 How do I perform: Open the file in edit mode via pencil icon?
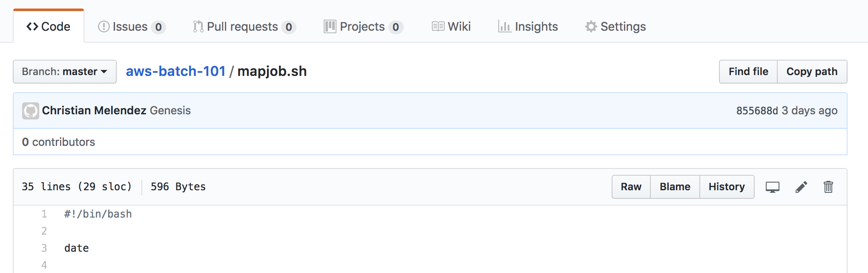tap(801, 187)
